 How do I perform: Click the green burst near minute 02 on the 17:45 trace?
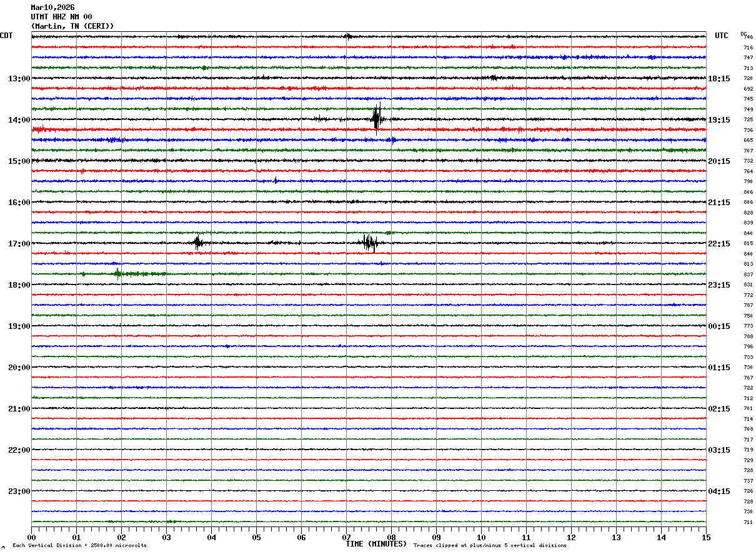[x=117, y=273]
